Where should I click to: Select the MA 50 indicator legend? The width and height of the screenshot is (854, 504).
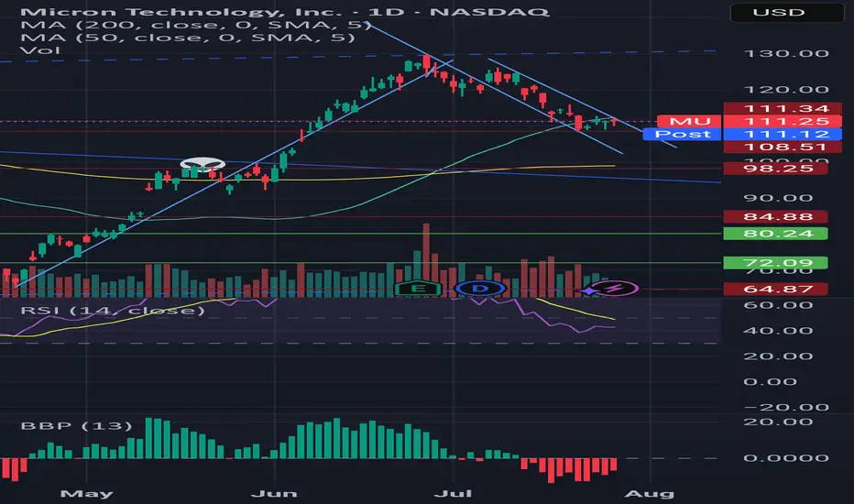tap(187, 37)
